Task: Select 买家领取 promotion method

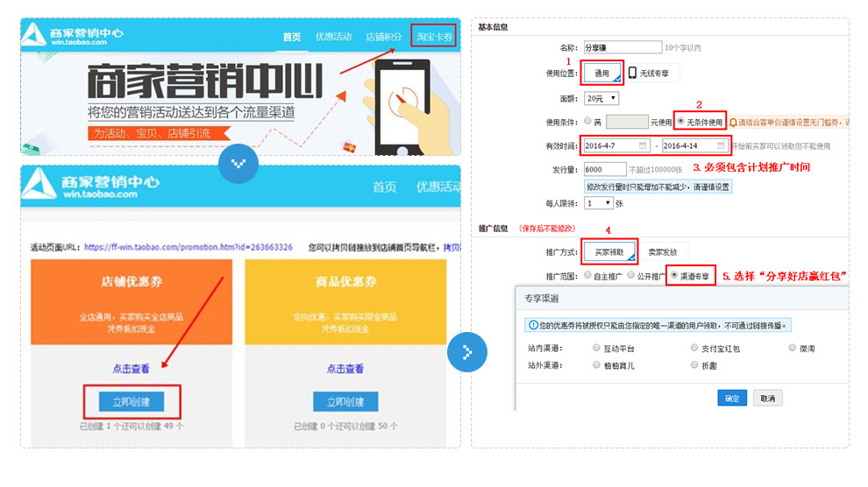Action: point(609,252)
